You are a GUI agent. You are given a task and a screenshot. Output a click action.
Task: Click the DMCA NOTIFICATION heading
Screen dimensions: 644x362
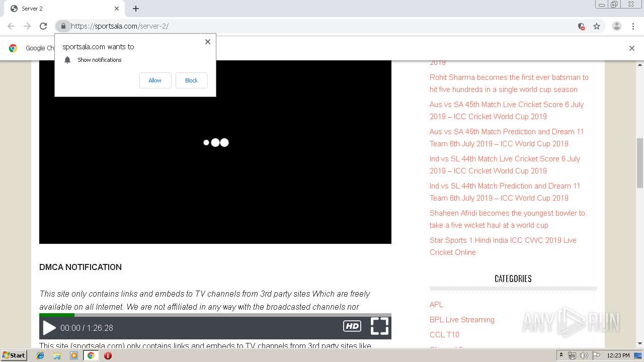coord(80,267)
